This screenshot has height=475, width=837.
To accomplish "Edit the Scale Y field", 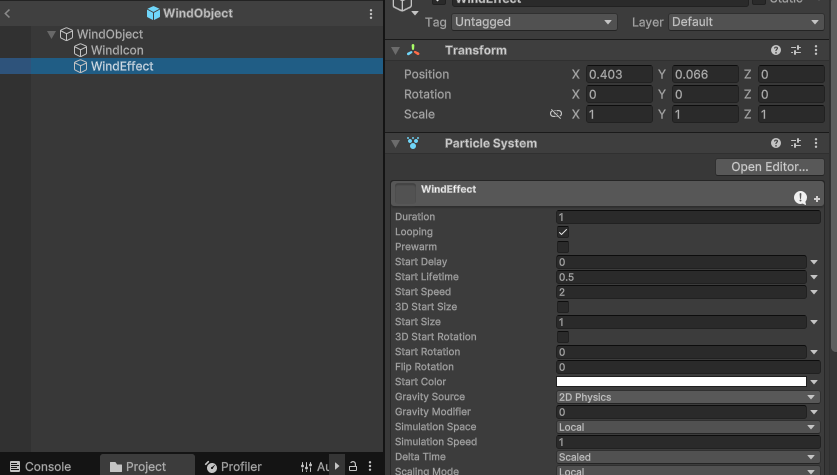I will [705, 114].
